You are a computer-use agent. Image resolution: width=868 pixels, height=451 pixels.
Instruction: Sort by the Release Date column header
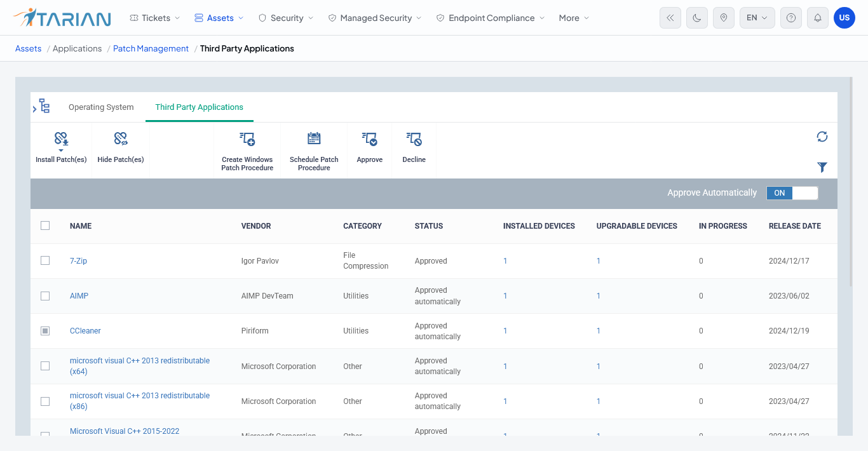(x=795, y=226)
